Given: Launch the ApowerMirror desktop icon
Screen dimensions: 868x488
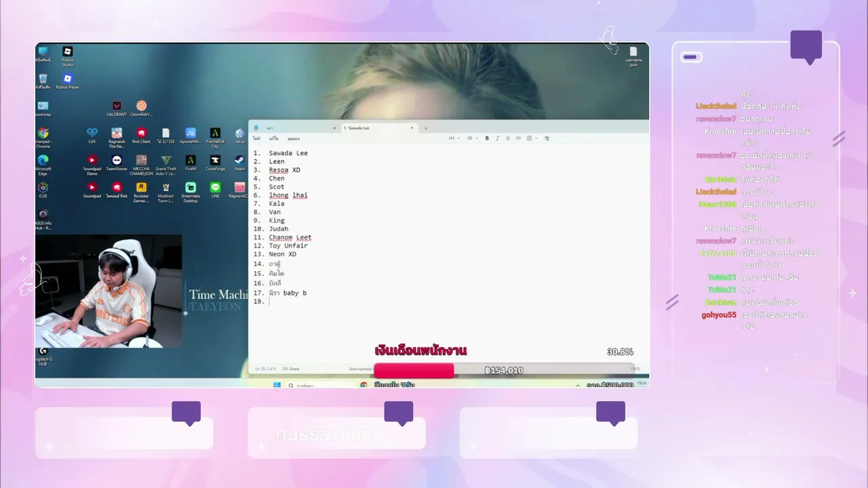Looking at the screenshot, I should click(x=191, y=136).
